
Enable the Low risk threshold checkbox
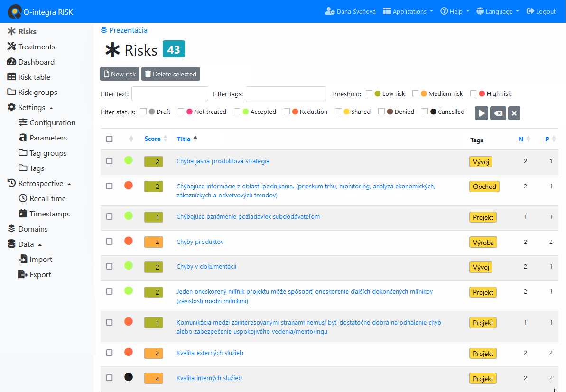click(369, 93)
